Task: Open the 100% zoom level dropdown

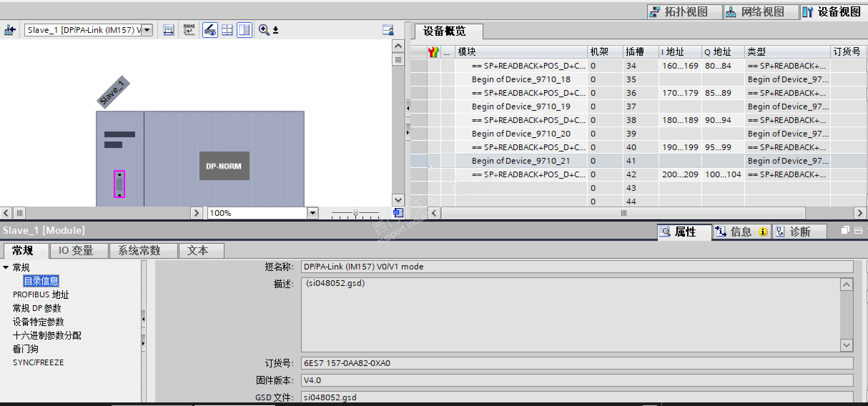Action: [x=313, y=213]
